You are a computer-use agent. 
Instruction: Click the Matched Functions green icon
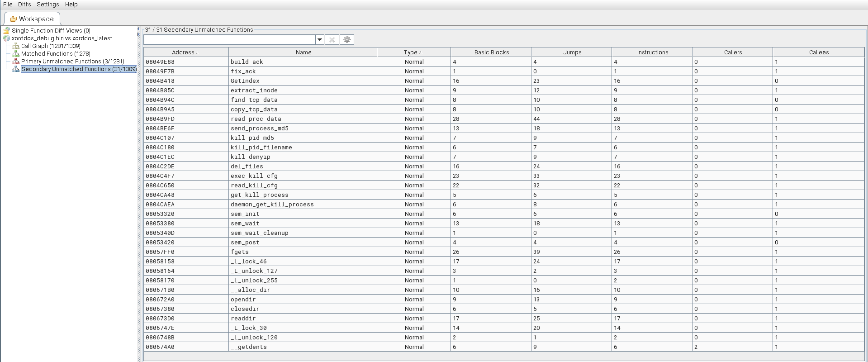[x=16, y=54]
